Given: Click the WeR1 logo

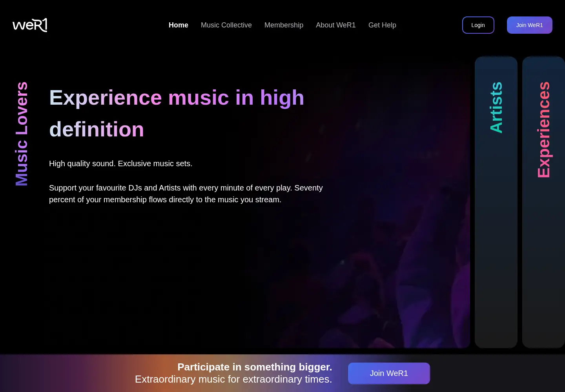Looking at the screenshot, I should click(30, 25).
